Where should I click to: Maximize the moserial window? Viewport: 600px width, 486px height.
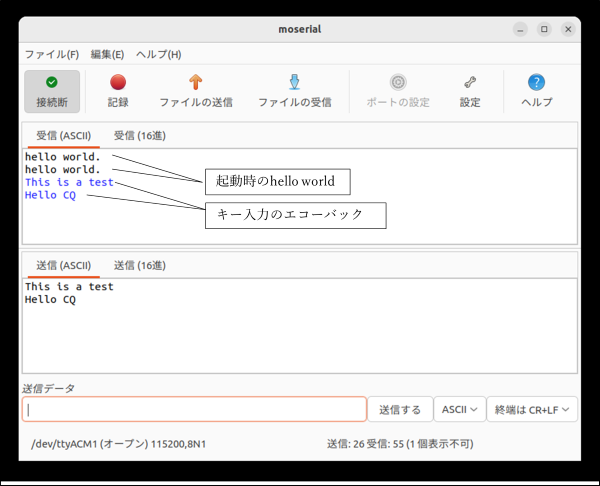[x=544, y=29]
